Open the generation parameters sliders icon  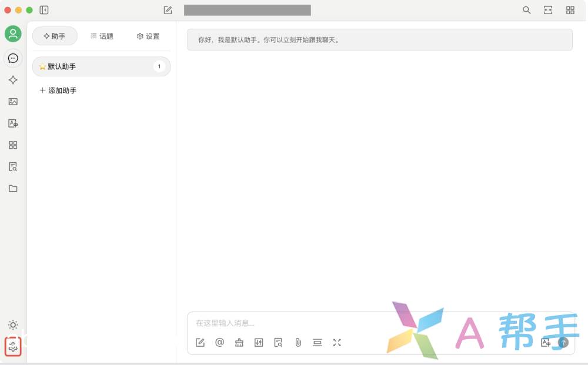(x=259, y=343)
